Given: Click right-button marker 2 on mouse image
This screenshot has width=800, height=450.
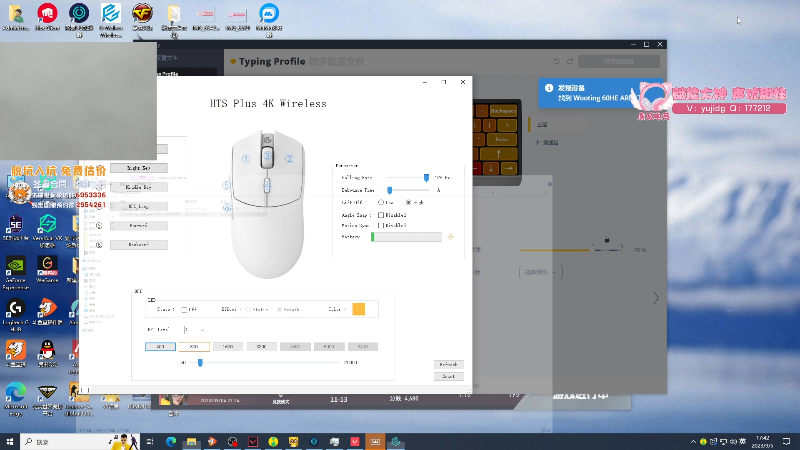Looking at the screenshot, I should coord(289,159).
